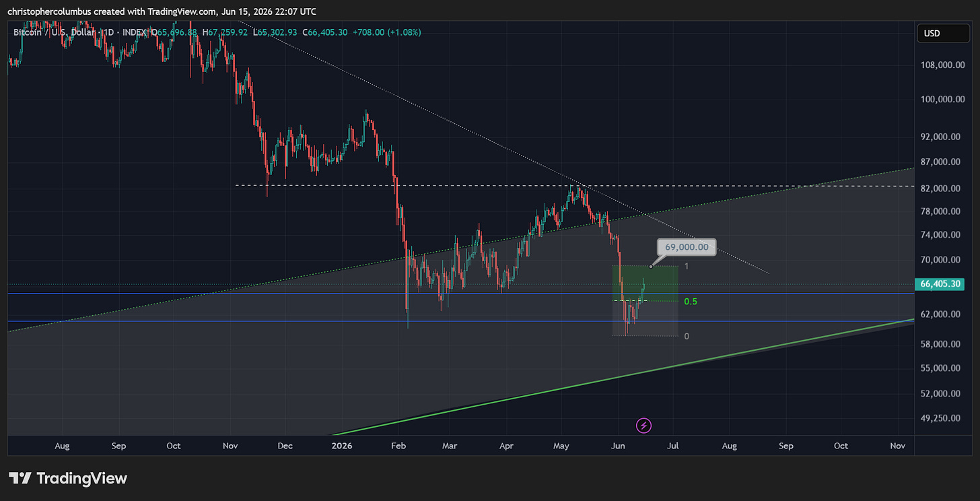Click the 82,000.00 price axis label
Screen dimensions: 980x501
coord(941,189)
